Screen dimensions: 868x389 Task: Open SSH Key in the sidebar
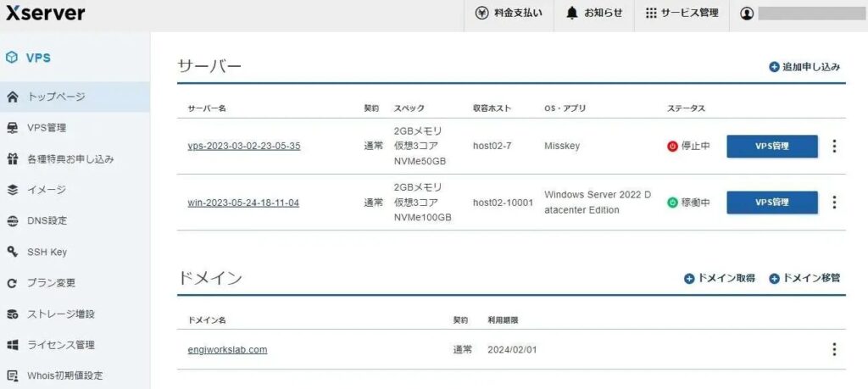click(75, 252)
